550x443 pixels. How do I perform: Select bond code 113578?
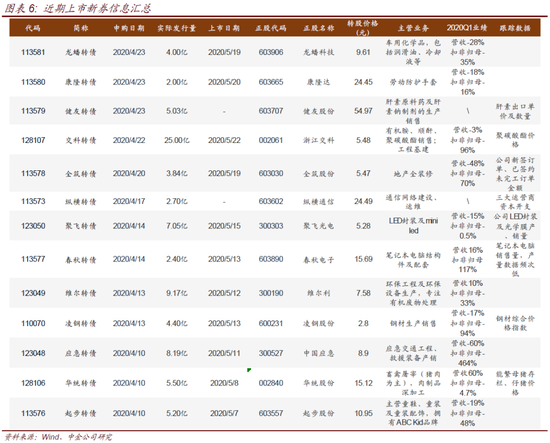click(33, 174)
